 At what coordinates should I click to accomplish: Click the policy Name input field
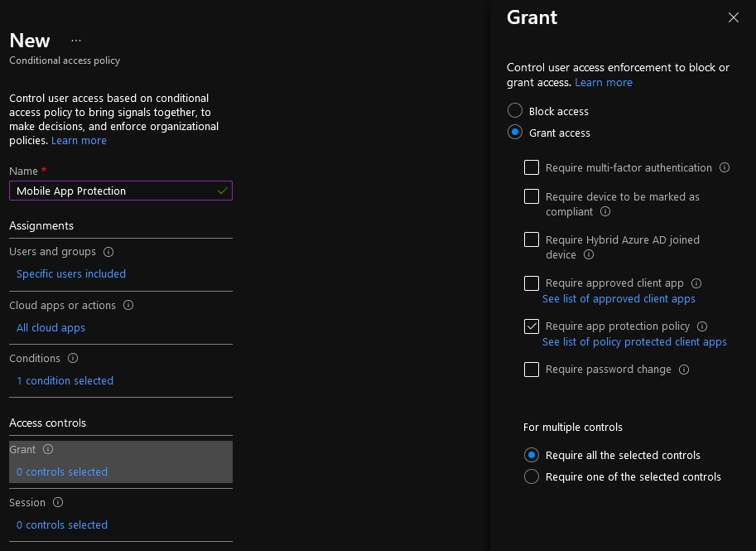[121, 191]
